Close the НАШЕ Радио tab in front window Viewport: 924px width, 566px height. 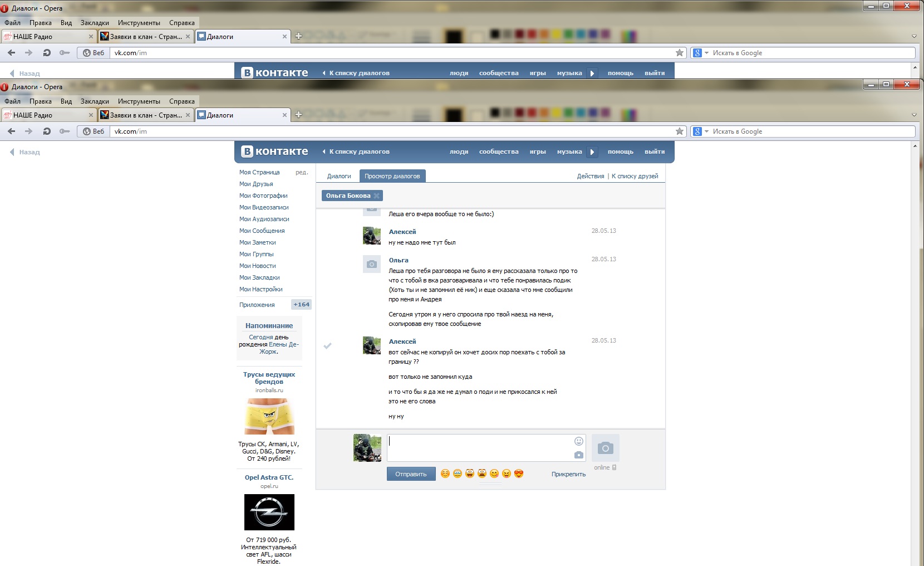tap(91, 115)
